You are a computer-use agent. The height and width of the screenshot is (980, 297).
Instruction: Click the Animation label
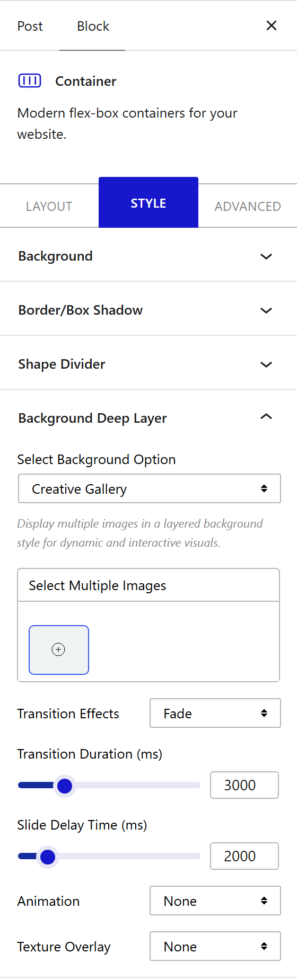pyautogui.click(x=48, y=901)
